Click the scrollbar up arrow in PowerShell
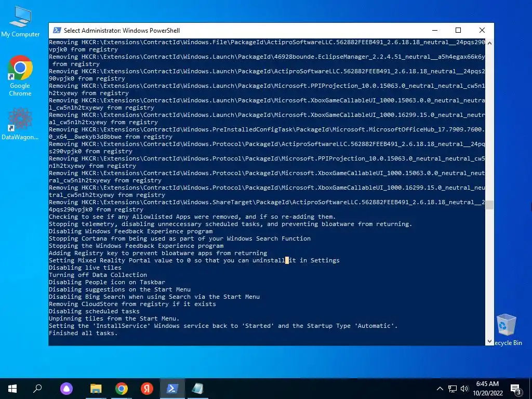The width and height of the screenshot is (532, 399). pyautogui.click(x=489, y=43)
